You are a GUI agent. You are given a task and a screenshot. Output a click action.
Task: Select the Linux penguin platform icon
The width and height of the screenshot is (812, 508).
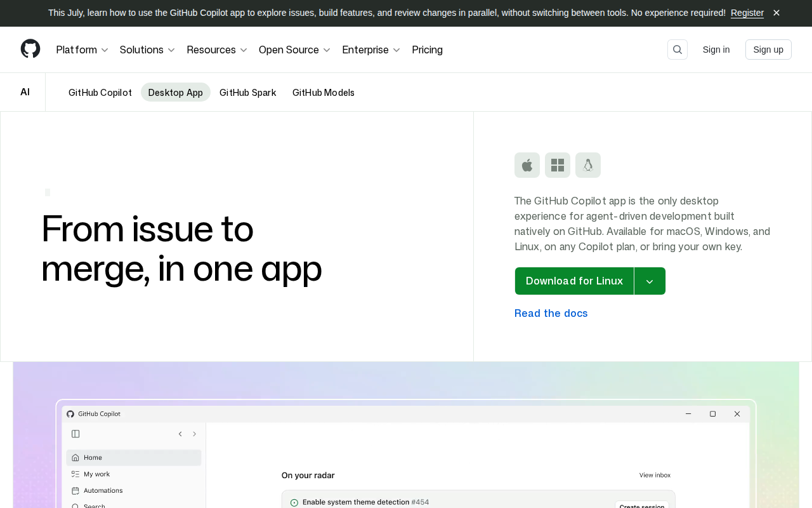click(588, 165)
